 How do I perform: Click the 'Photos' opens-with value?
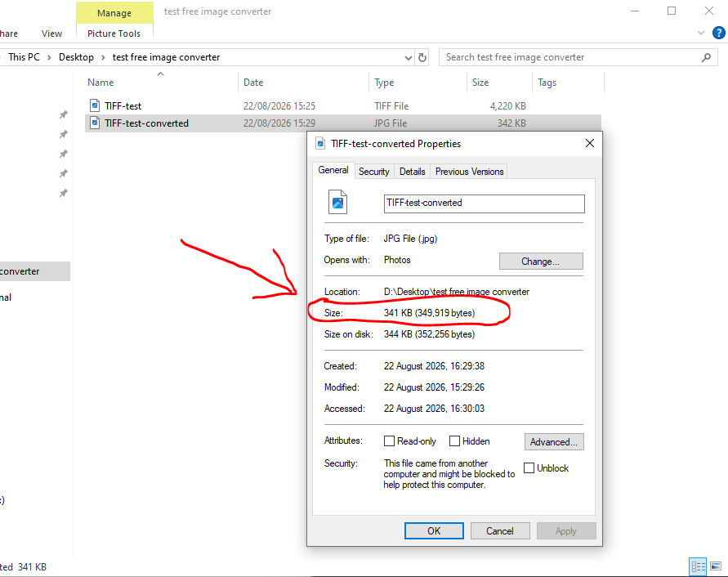(397, 260)
